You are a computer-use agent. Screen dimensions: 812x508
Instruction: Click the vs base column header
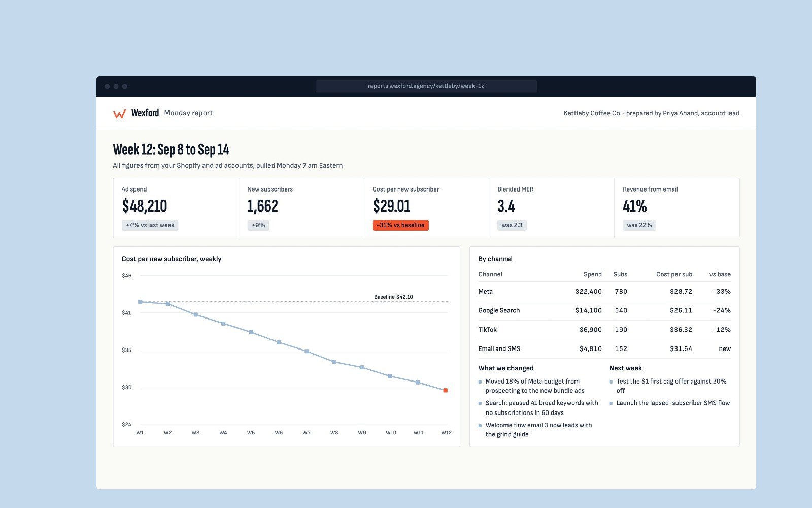pyautogui.click(x=720, y=274)
